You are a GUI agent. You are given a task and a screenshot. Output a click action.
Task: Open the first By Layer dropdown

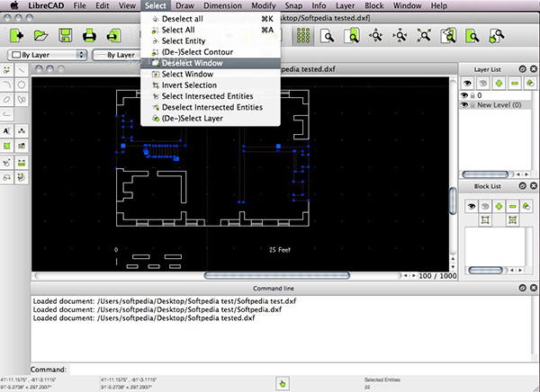(x=48, y=55)
